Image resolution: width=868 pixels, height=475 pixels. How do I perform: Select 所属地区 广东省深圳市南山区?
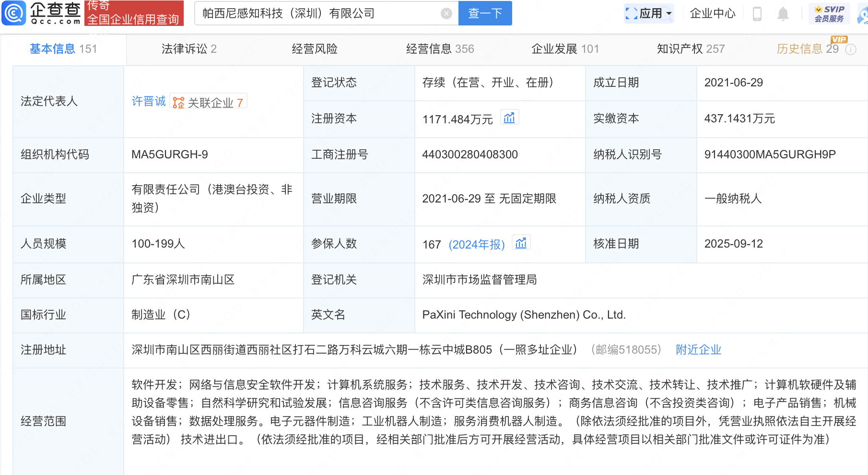tap(183, 280)
